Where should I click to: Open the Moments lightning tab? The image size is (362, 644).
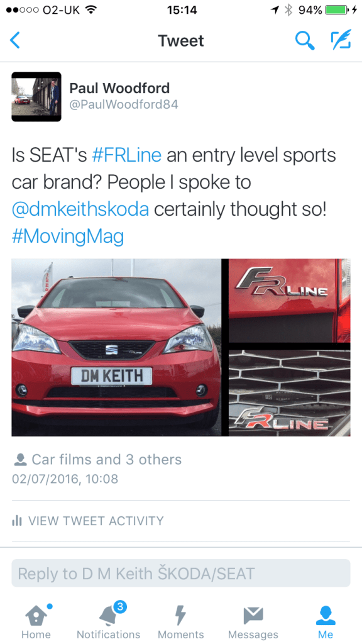coord(180,620)
